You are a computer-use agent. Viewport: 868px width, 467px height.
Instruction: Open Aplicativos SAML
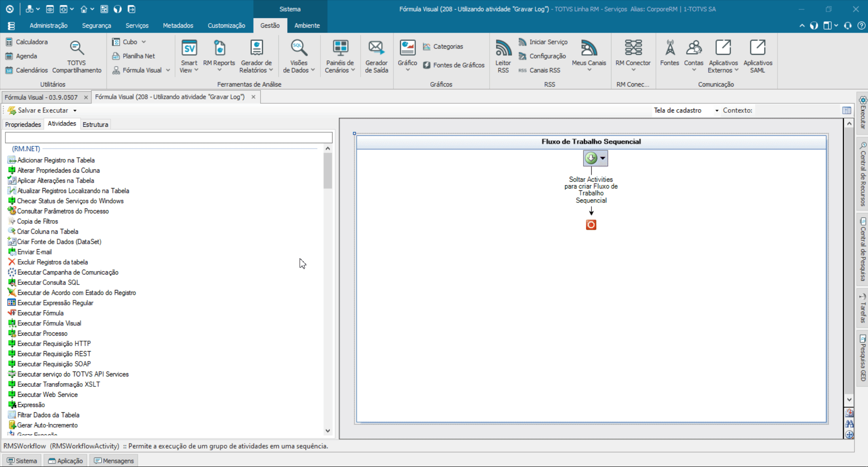pos(758,56)
